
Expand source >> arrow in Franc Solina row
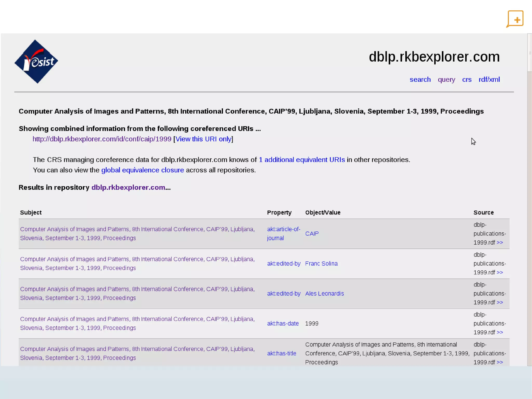click(x=500, y=272)
